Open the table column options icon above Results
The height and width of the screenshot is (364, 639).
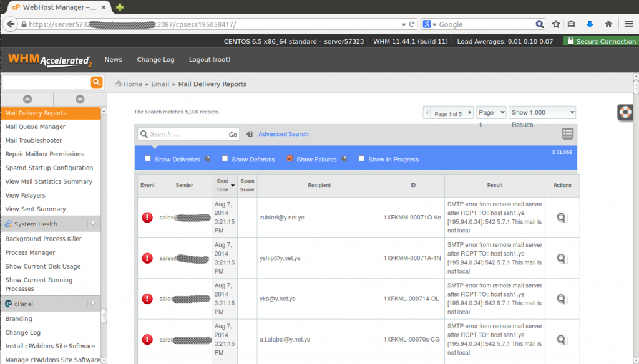pyautogui.click(x=567, y=133)
